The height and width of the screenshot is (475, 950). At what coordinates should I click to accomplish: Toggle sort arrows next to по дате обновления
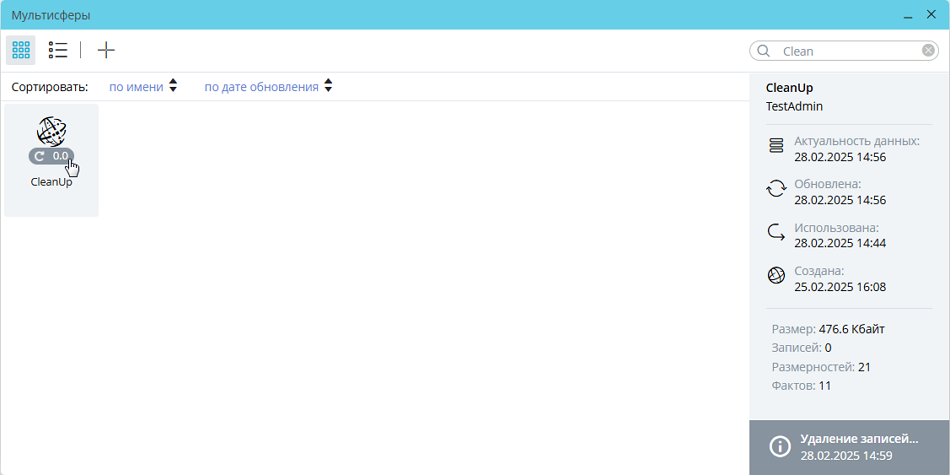pos(328,86)
